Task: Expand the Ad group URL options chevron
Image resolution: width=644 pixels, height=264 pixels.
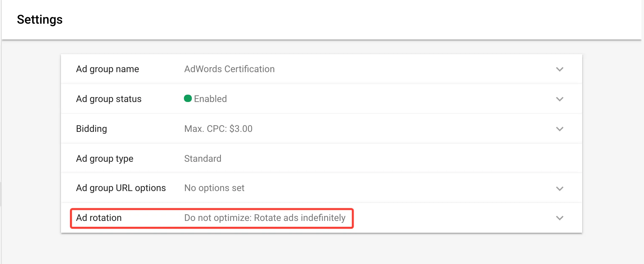Action: 560,188
